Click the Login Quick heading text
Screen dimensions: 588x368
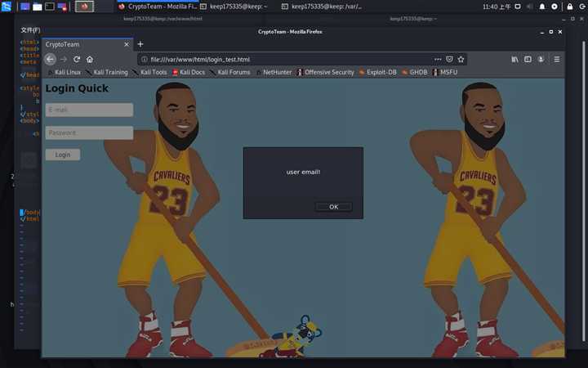[x=77, y=88]
